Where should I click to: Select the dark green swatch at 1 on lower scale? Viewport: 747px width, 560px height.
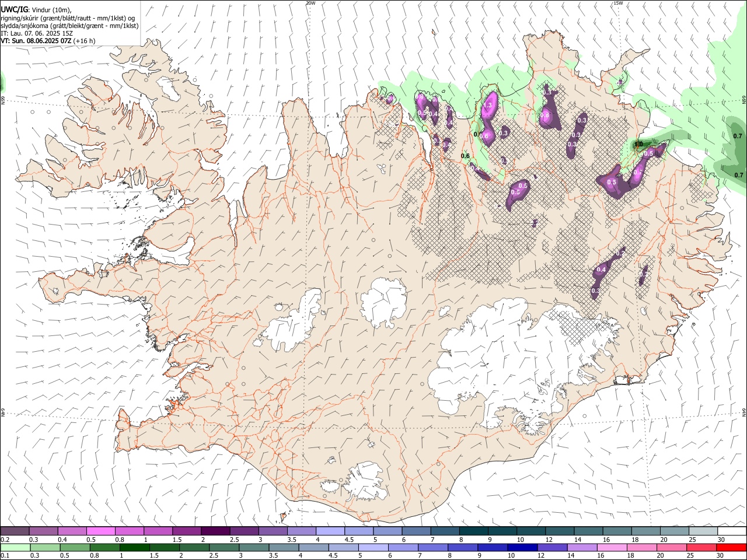pyautogui.click(x=134, y=548)
